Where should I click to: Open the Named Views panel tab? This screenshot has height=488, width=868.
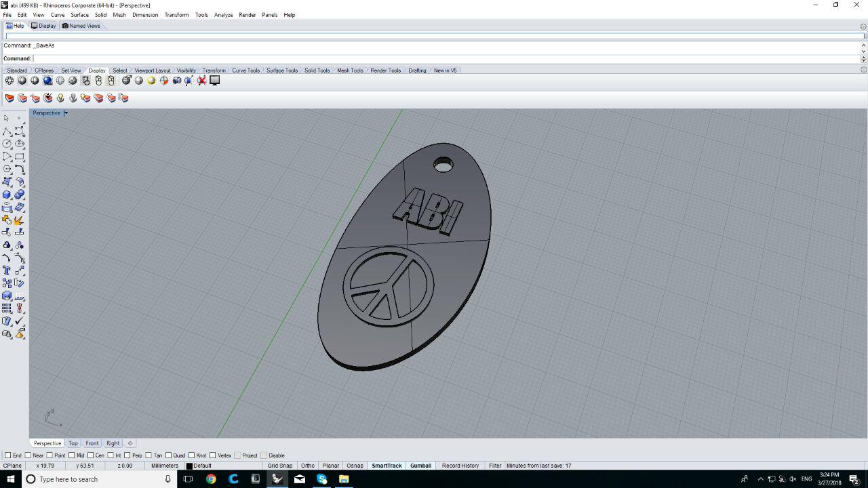click(x=81, y=26)
